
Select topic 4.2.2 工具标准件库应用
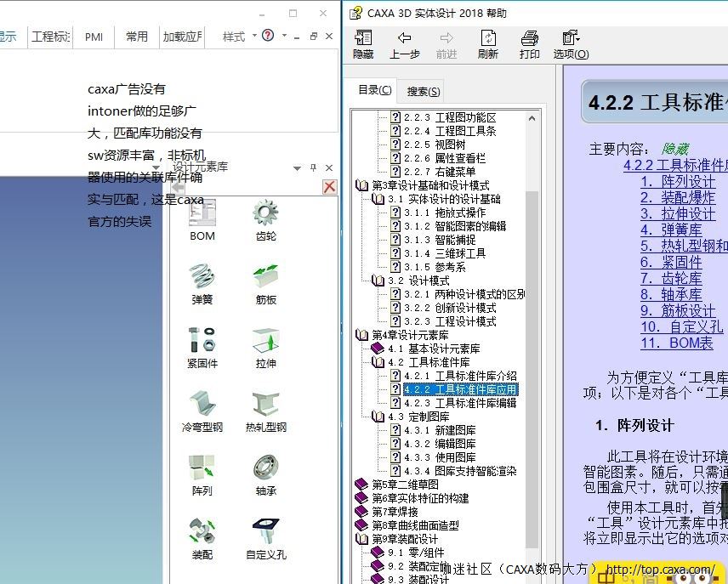460,389
